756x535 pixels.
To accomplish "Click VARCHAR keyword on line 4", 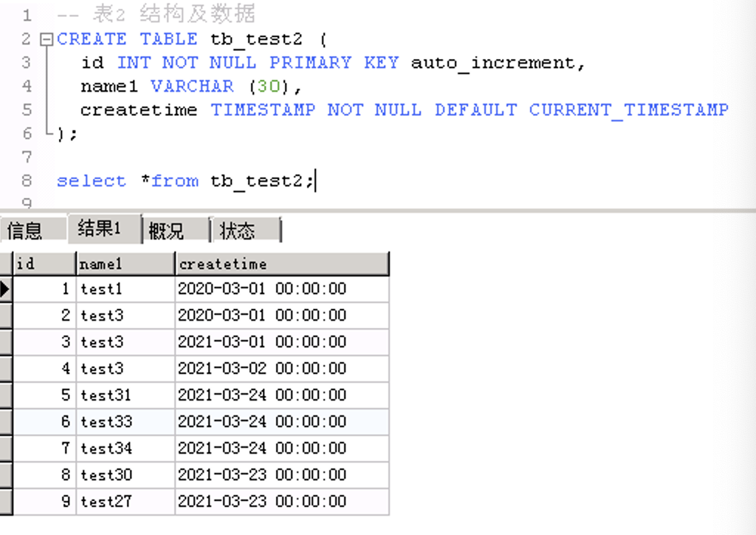I will [192, 86].
